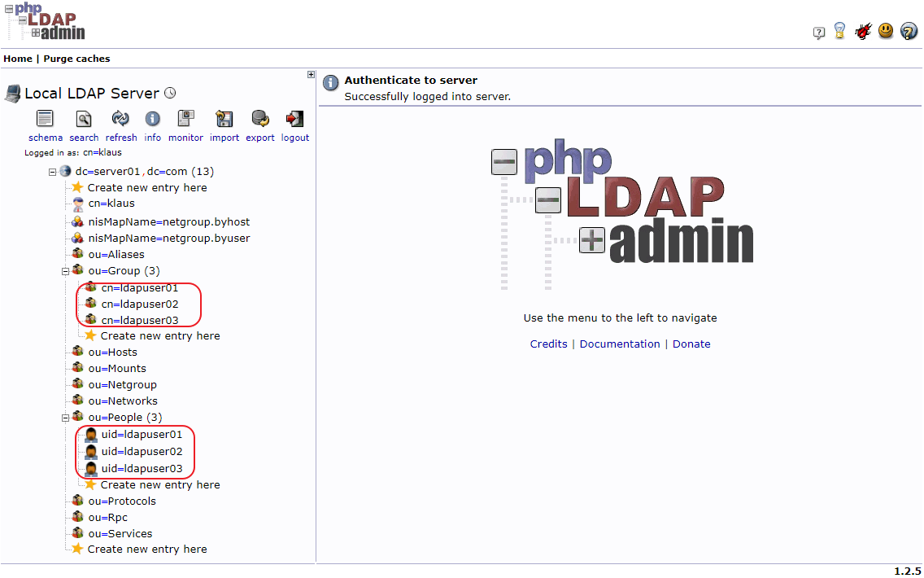Click the smiley donate icon
Image resolution: width=924 pixels, height=578 pixels.
(886, 31)
